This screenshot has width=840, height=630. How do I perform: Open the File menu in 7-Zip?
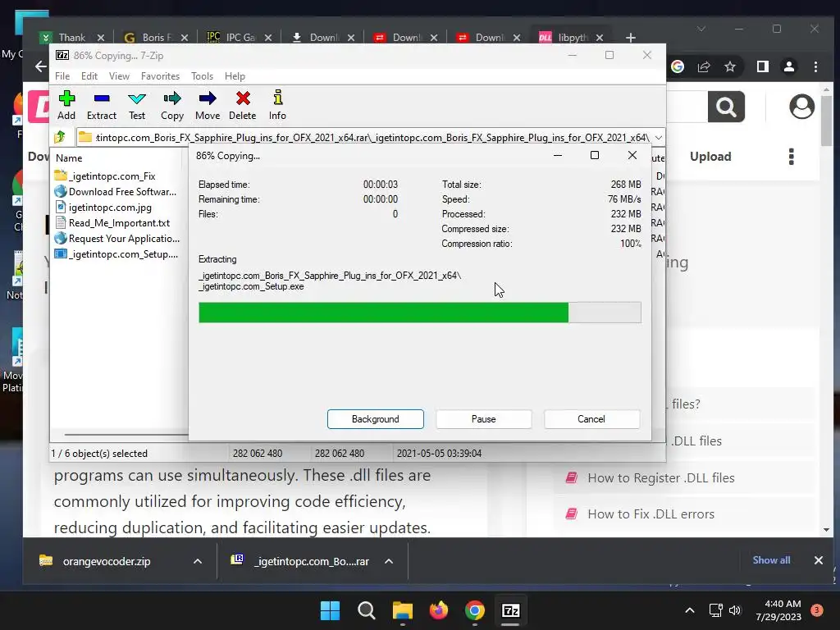tap(62, 76)
